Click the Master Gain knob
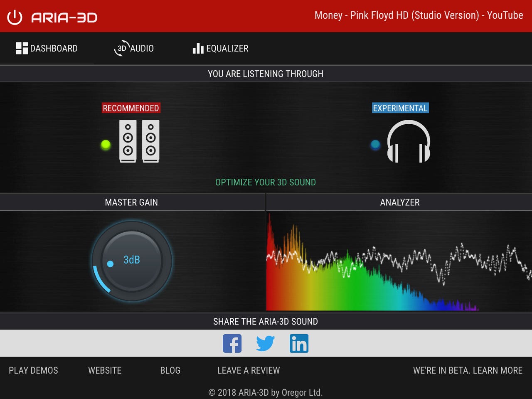 132,261
